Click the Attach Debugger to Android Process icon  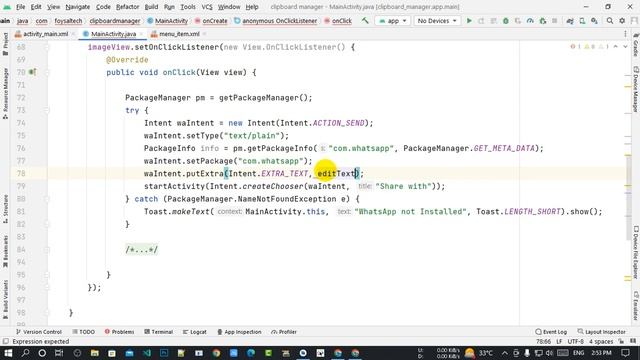[x=542, y=20]
